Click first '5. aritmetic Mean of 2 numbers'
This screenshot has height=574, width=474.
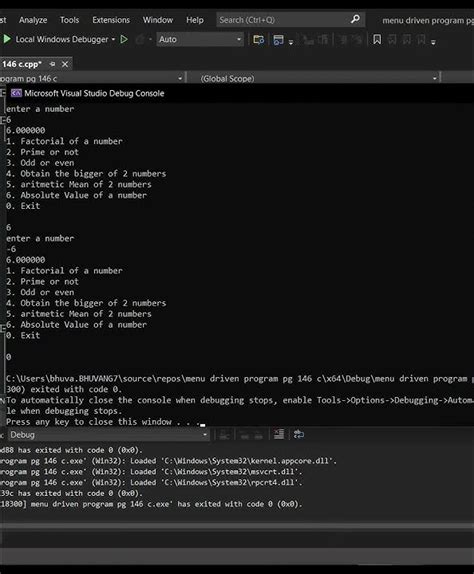coord(78,184)
